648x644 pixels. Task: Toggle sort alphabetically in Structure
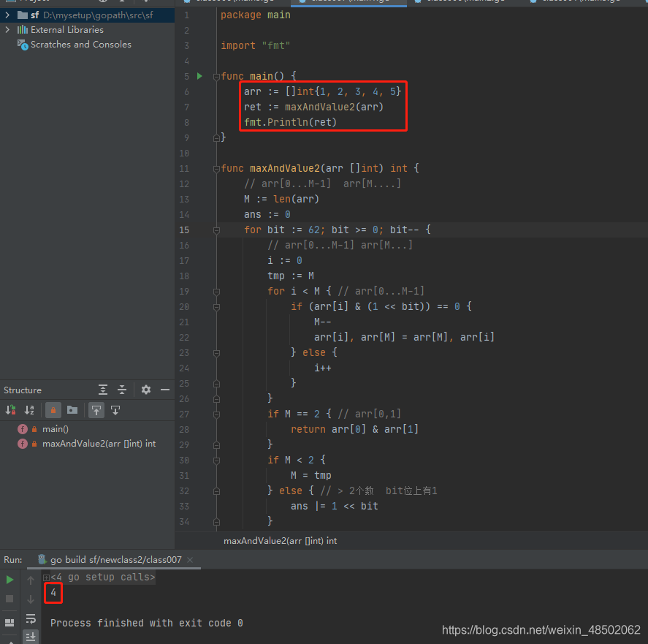pos(29,410)
